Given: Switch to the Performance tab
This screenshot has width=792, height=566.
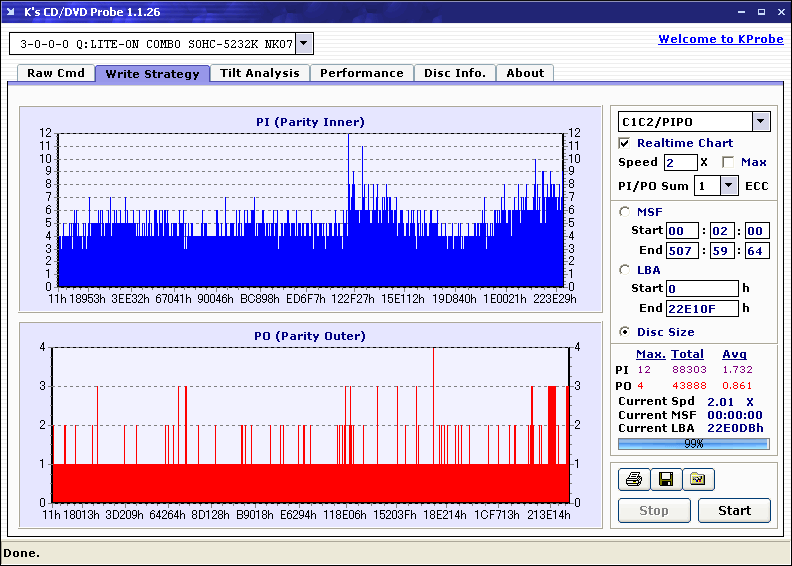Looking at the screenshot, I should point(362,73).
